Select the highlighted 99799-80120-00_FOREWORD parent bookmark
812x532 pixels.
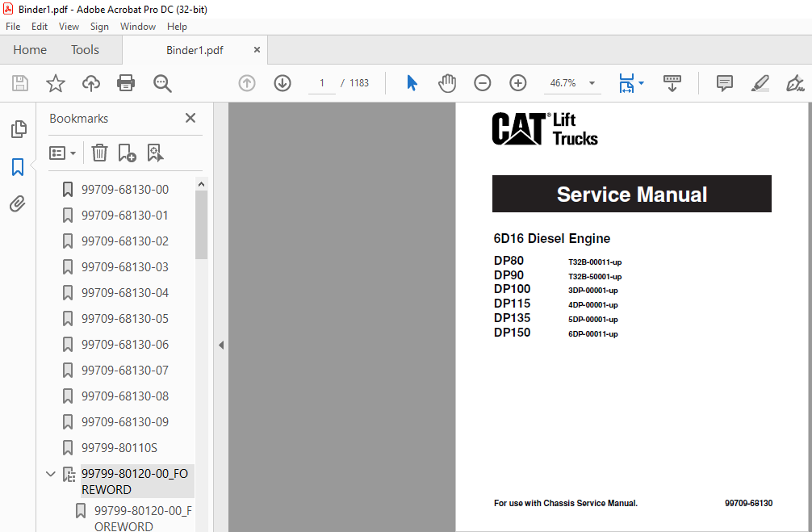click(136, 481)
